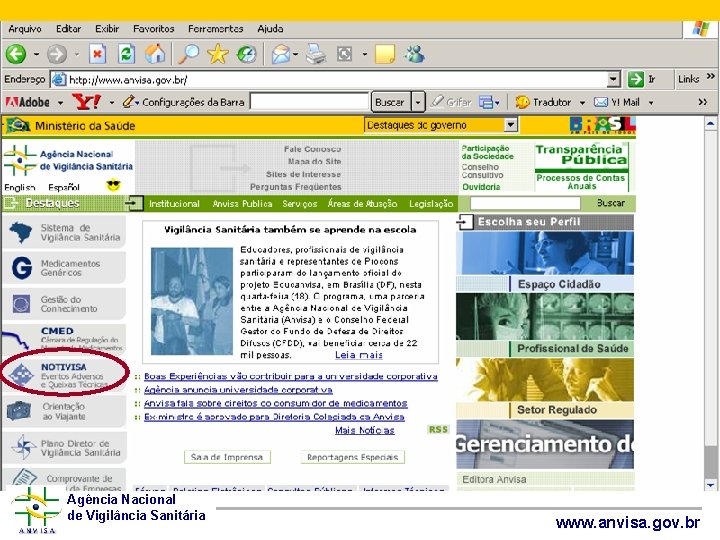Click the Mais Notícias link
The height and width of the screenshot is (540, 720).
[x=365, y=430]
